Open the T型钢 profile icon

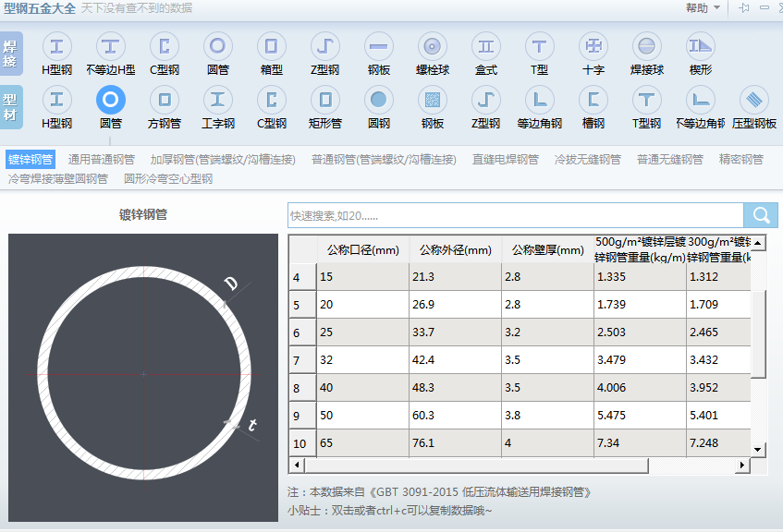coord(647,100)
